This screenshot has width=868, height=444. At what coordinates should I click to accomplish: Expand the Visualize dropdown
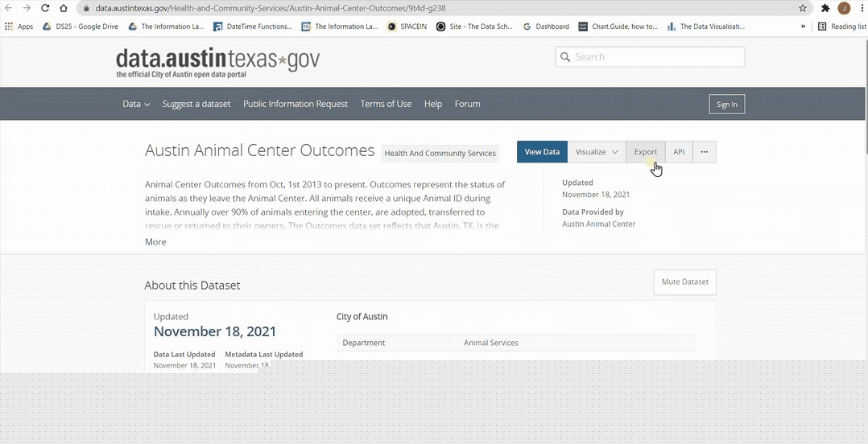[597, 152]
